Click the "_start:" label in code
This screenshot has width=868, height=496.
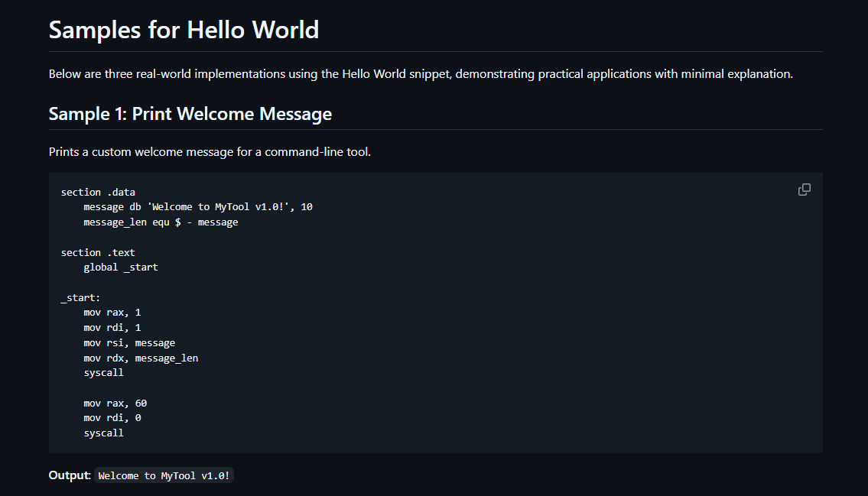(x=81, y=298)
